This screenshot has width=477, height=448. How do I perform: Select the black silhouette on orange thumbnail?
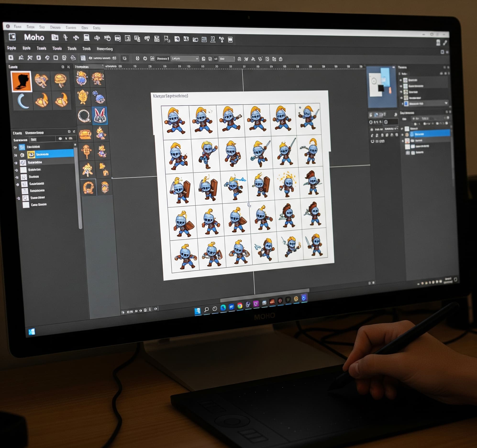(21, 82)
